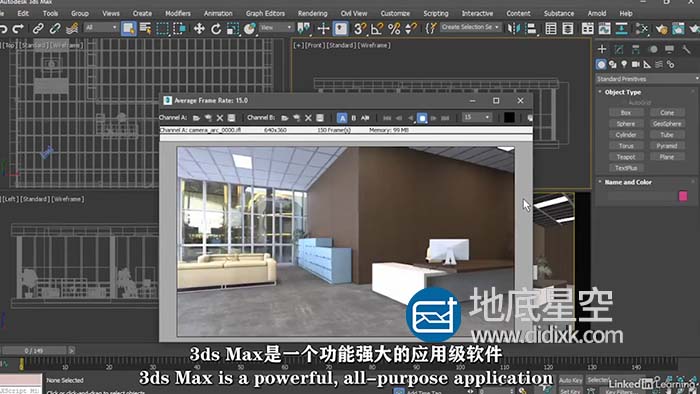The image size is (700, 394).
Task: Open the Graph Editors menu
Action: coord(265,13)
